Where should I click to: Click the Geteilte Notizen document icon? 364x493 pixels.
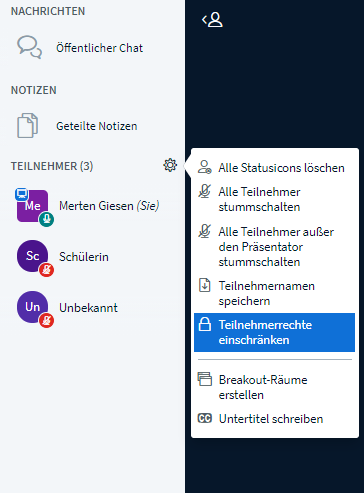tap(28, 126)
